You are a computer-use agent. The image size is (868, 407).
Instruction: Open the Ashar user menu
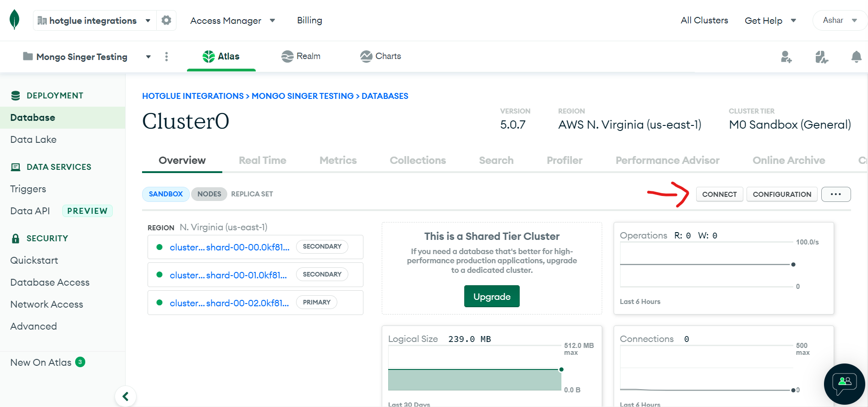click(x=840, y=20)
